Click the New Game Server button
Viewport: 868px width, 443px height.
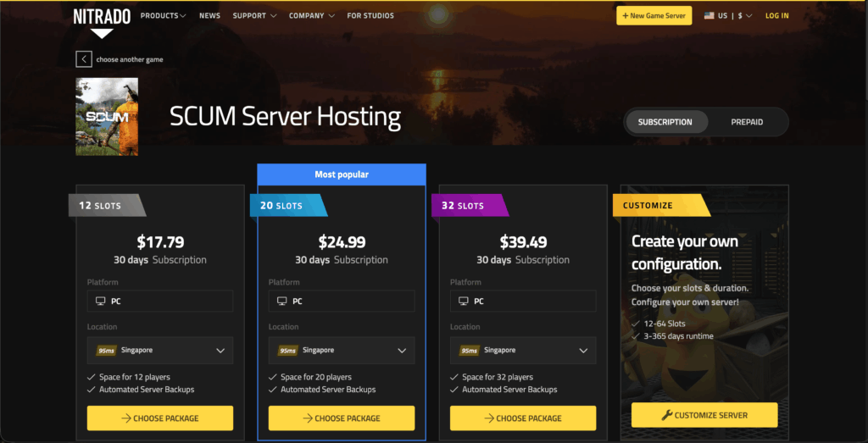click(654, 15)
